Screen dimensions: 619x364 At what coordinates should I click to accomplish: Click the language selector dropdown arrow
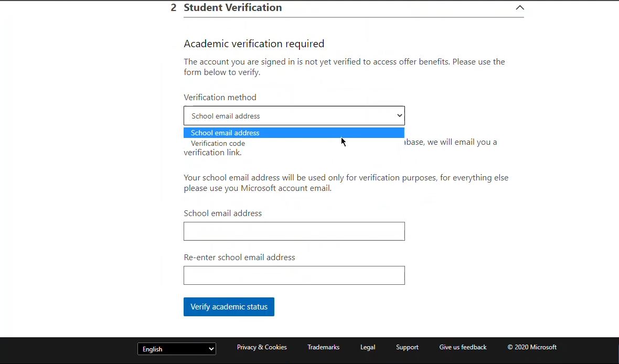pos(210,349)
